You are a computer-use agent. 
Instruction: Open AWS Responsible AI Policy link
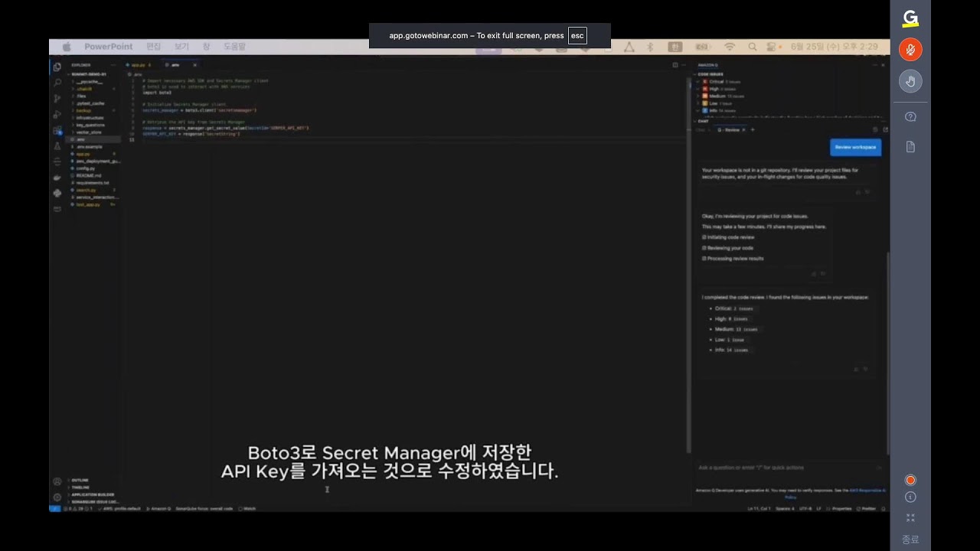(x=867, y=491)
